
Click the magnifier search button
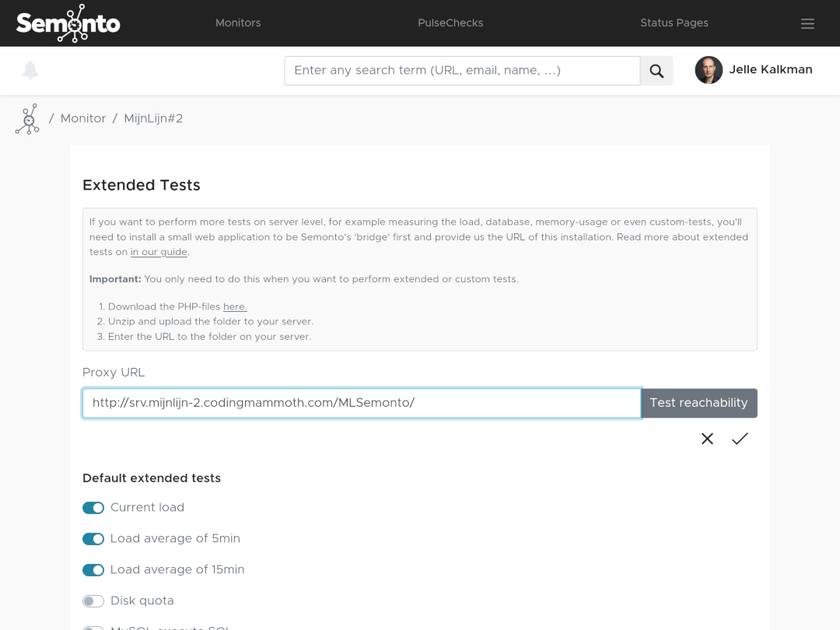pyautogui.click(x=656, y=71)
